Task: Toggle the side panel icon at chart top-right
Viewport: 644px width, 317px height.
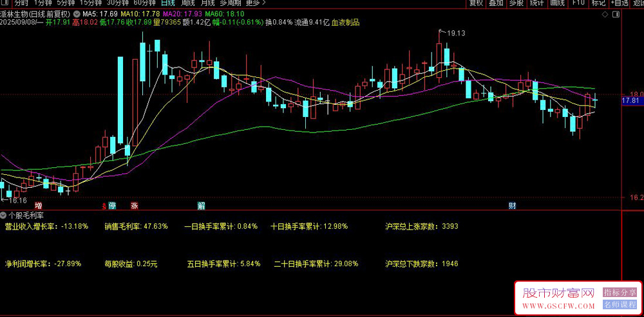Action: coord(615,15)
